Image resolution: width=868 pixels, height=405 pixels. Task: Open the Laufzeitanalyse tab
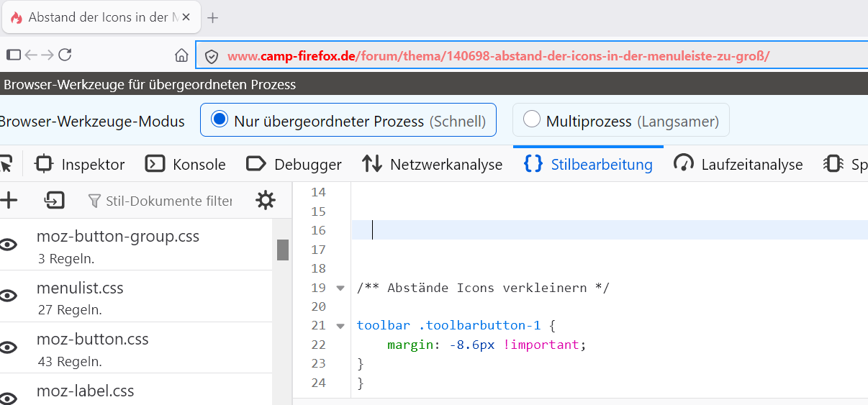tap(738, 164)
